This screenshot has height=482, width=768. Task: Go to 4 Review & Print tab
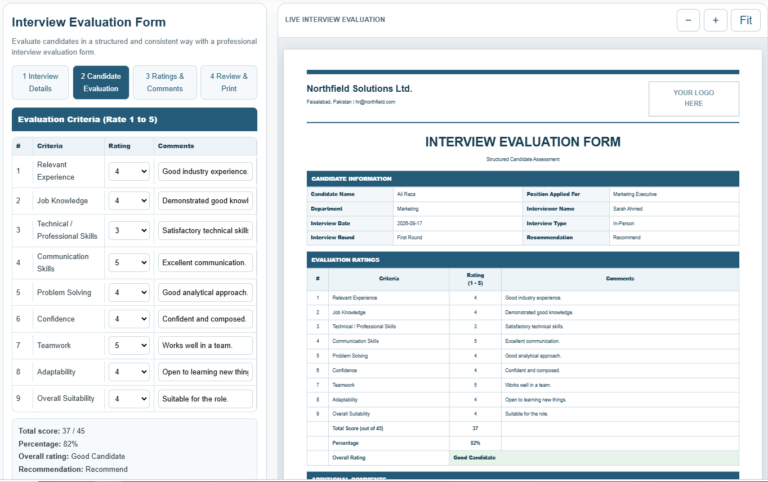[229, 82]
